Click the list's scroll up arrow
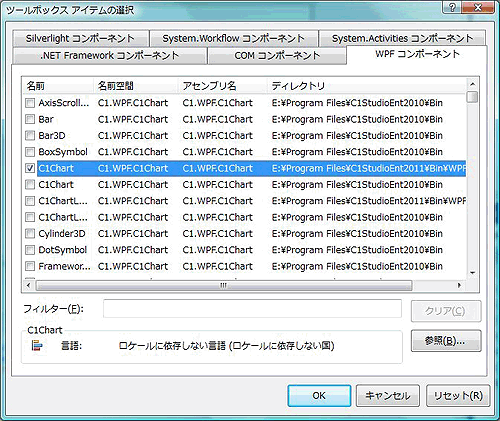The height and width of the screenshot is (421, 500). [x=472, y=84]
